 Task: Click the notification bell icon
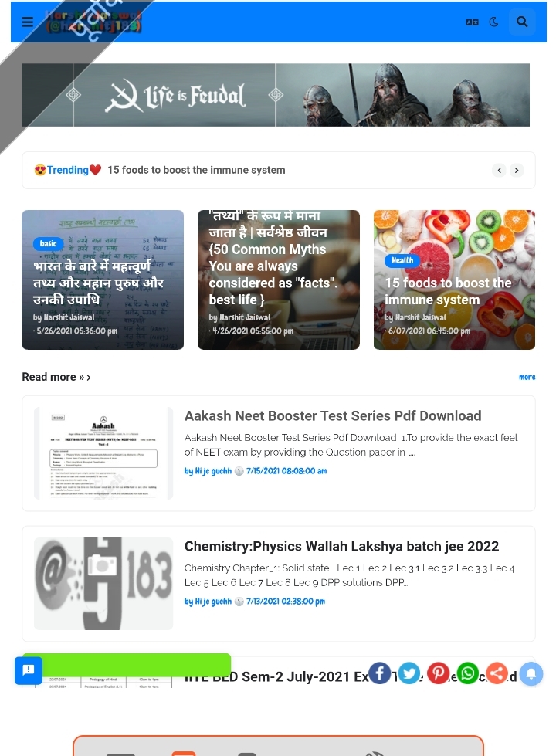(531, 673)
